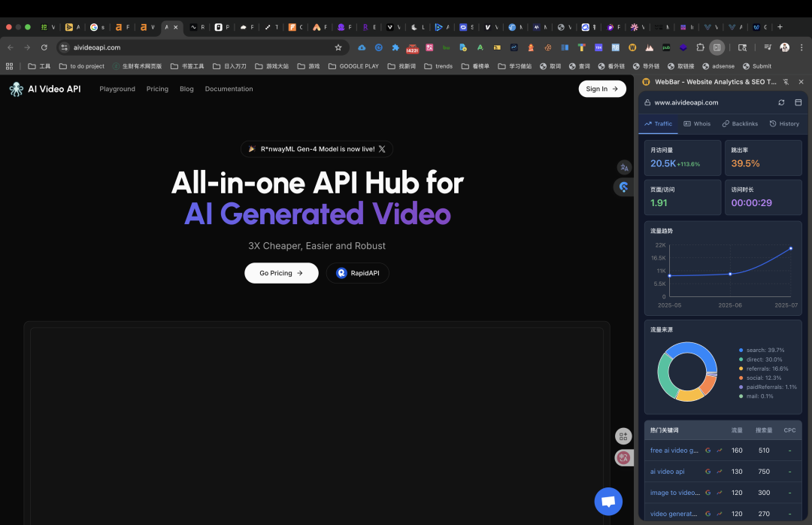Screen dimensions: 812x525
Task: Click the yellow referrals segment of donut chart
Action: click(x=689, y=396)
